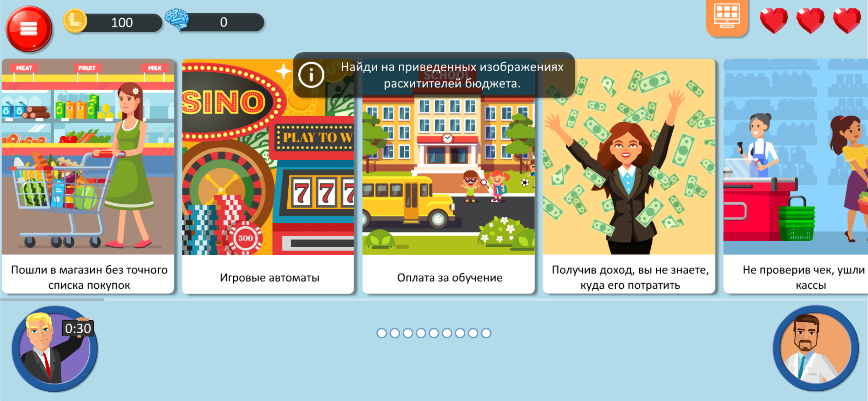Open the red hamburger menu button
The width and height of the screenshot is (868, 401).
[x=29, y=29]
